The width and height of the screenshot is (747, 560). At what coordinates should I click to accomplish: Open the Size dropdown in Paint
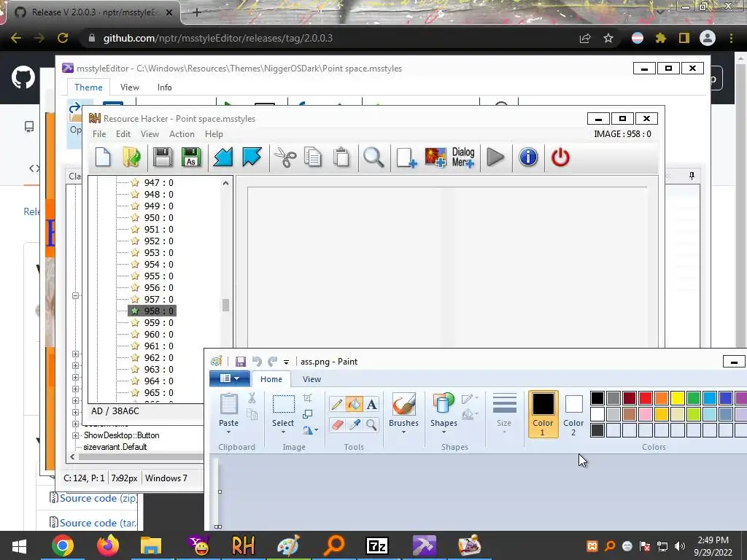point(504,432)
